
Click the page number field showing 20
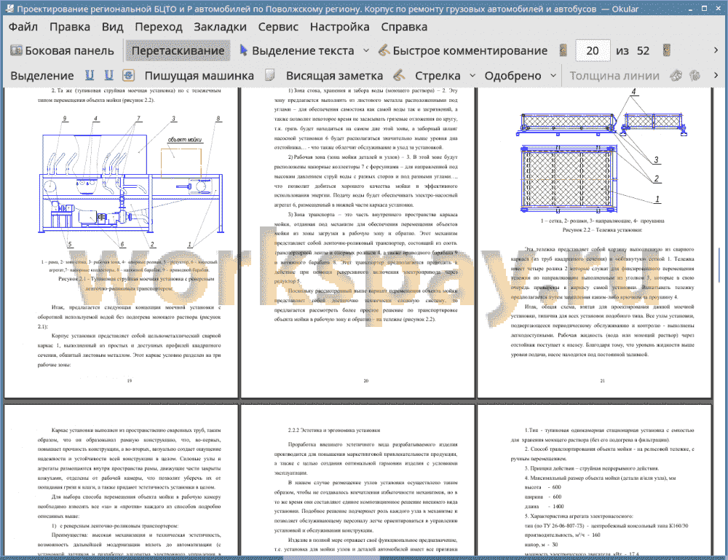593,51
